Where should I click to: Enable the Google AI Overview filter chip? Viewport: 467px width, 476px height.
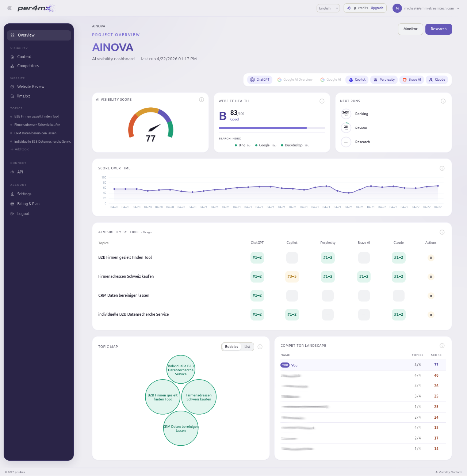click(x=295, y=80)
